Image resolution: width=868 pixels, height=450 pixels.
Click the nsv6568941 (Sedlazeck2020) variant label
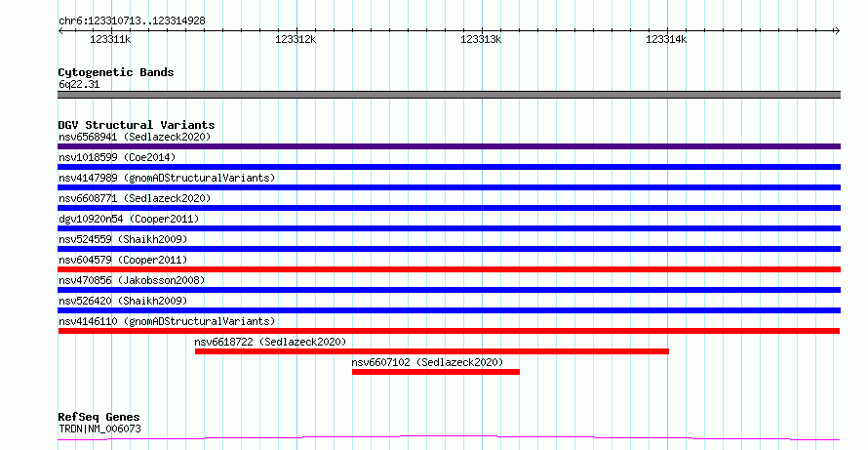tap(135, 137)
